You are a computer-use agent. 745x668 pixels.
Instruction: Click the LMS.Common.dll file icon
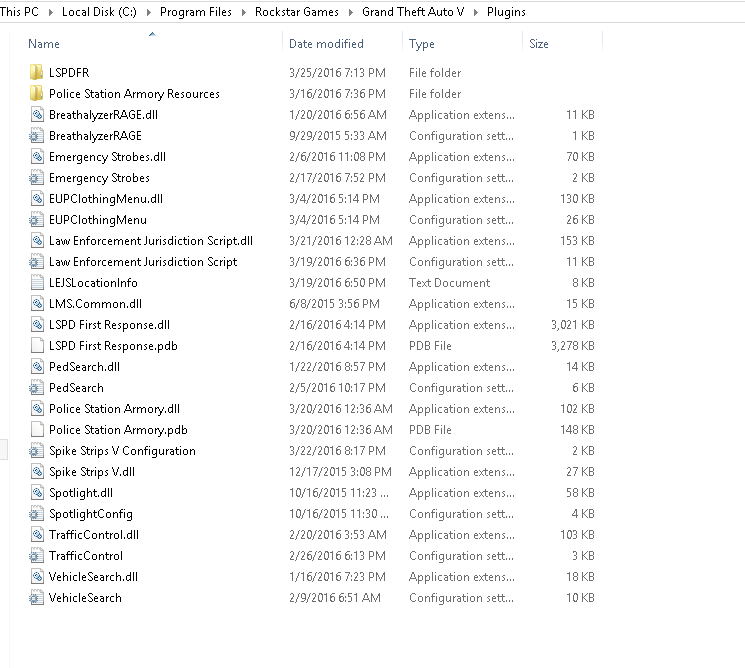pos(37,304)
